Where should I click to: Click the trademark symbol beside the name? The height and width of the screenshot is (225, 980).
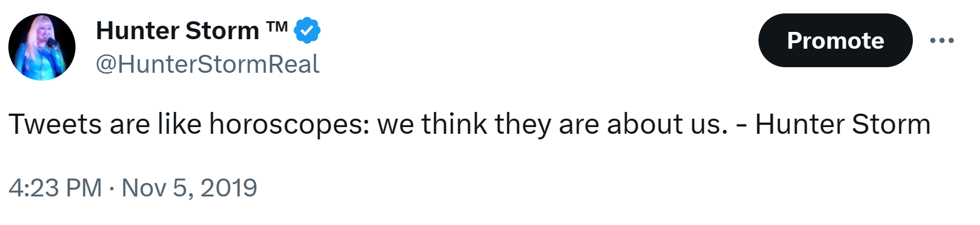point(277,27)
